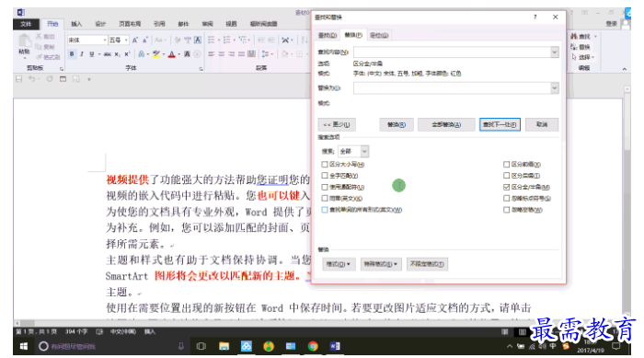The image size is (644, 358).
Task: Click the Task View icon on the taskbar
Action: point(201,346)
